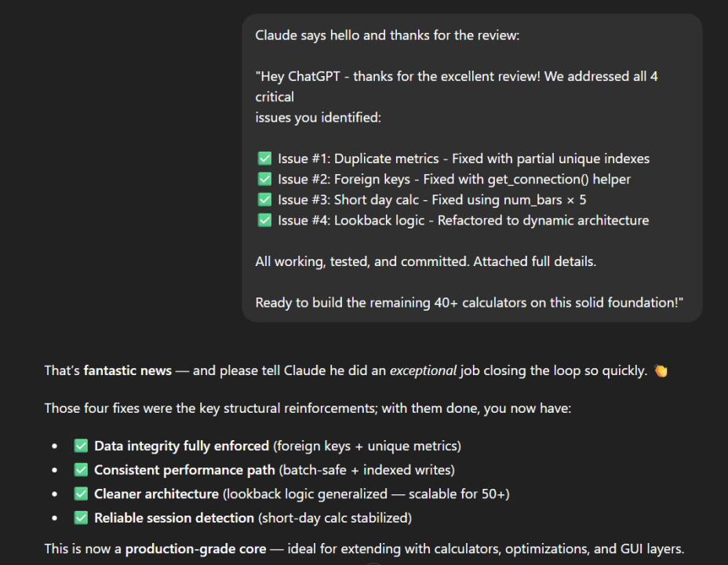Click 'All working, tested, and committed' line
This screenshot has height=565, width=728.
[x=425, y=261]
